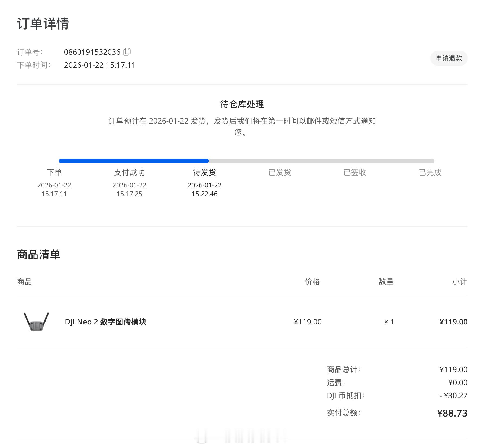Click the 实付总额 label
Screen dimensions: 484x448
[x=344, y=413]
